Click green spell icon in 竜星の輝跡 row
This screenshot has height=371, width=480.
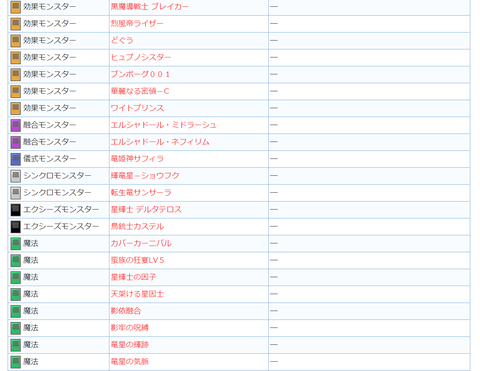point(15,345)
